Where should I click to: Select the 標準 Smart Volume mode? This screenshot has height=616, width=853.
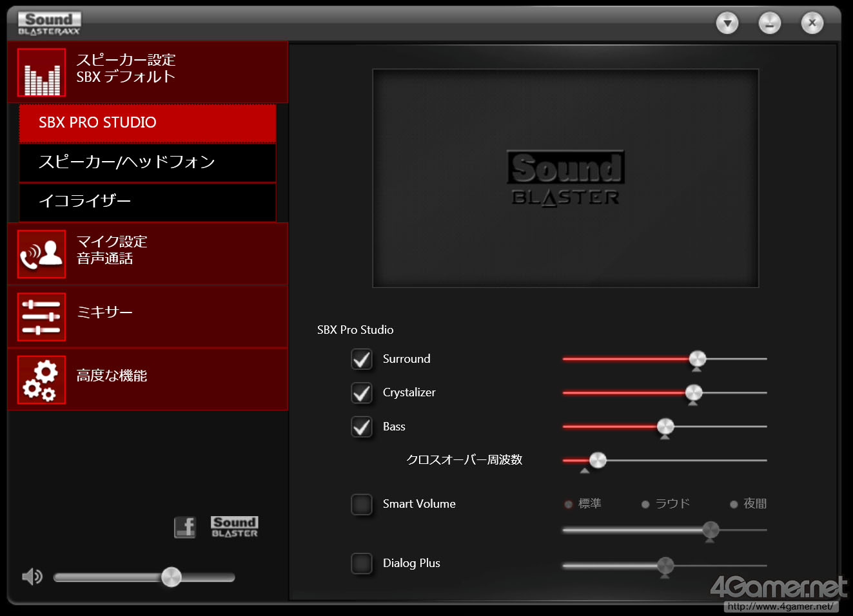pyautogui.click(x=583, y=504)
